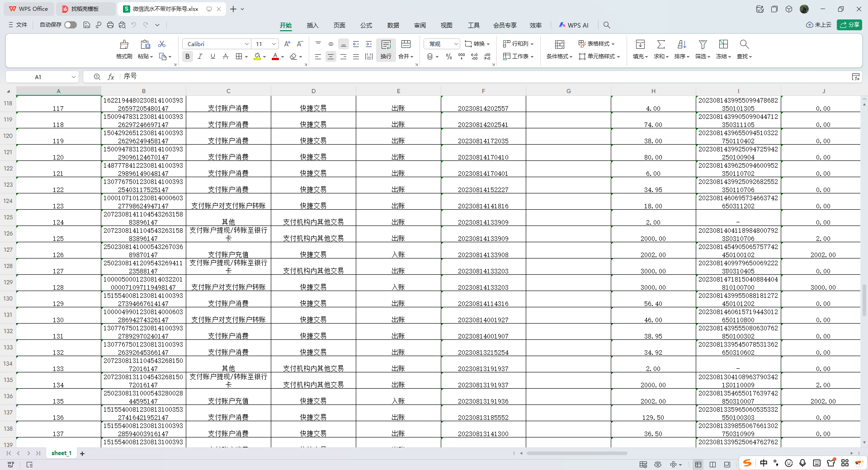Switch to the Insert ribbon tab
Image resolution: width=868 pixels, height=470 pixels.
click(x=312, y=25)
